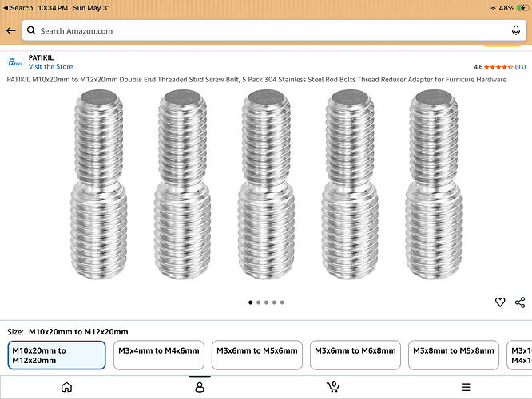The width and height of the screenshot is (532, 399).
Task: View the (93) reviews count
Action: click(x=520, y=67)
